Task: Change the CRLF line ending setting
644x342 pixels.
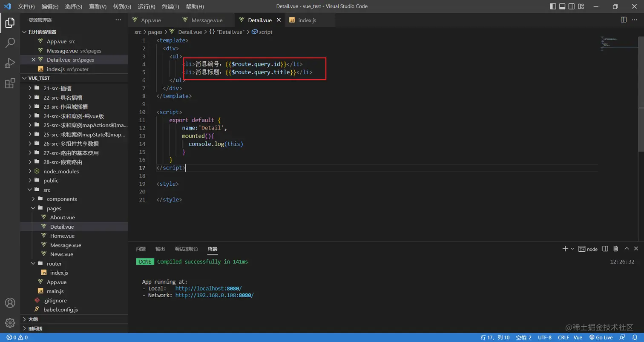Action: click(563, 337)
